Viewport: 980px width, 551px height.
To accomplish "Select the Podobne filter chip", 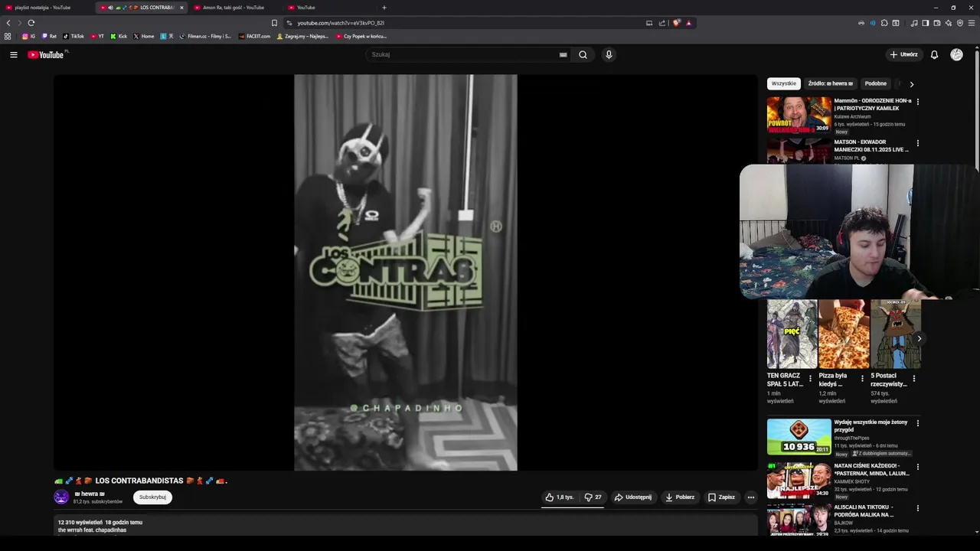I will [x=875, y=83].
